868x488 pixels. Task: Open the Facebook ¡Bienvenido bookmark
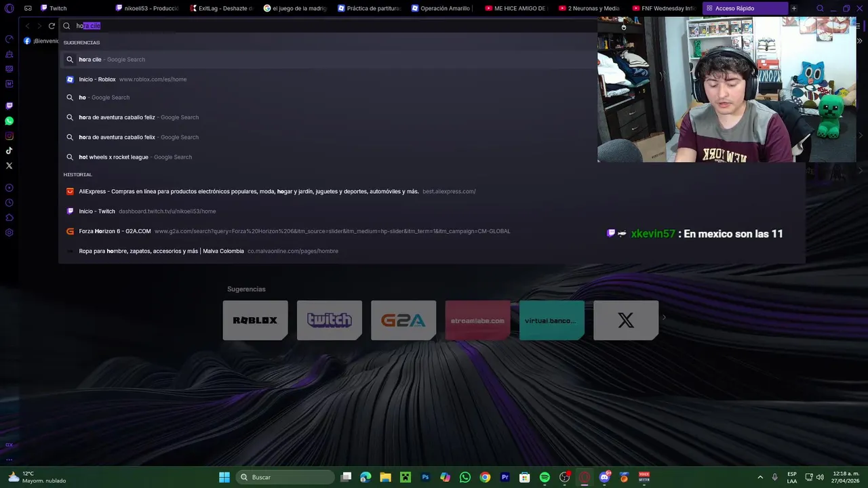[x=41, y=41]
